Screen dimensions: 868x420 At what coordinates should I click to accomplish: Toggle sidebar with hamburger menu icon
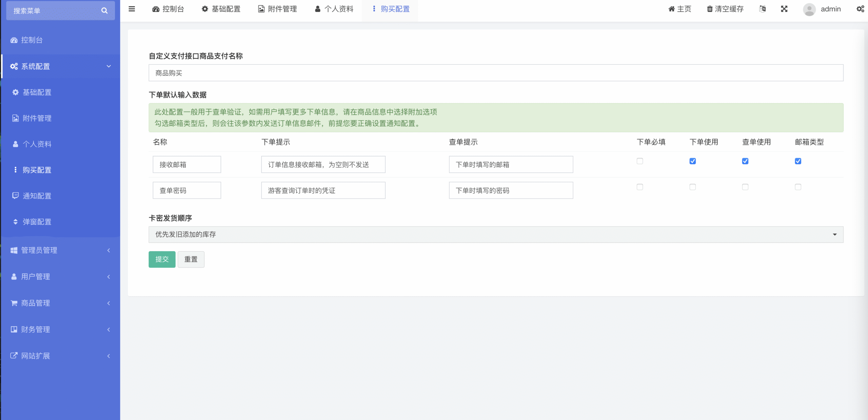132,9
